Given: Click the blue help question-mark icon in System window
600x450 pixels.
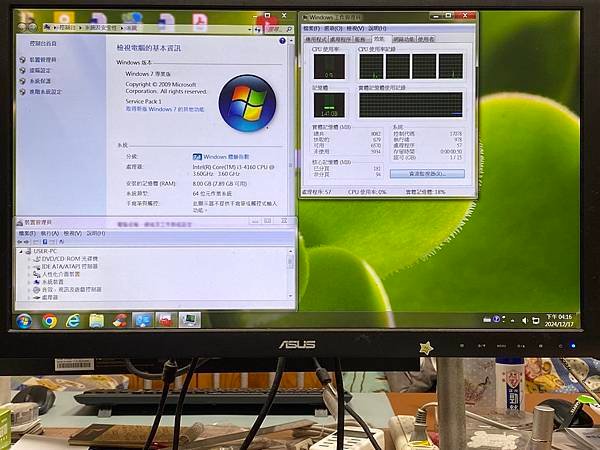Looking at the screenshot, I should [282, 41].
